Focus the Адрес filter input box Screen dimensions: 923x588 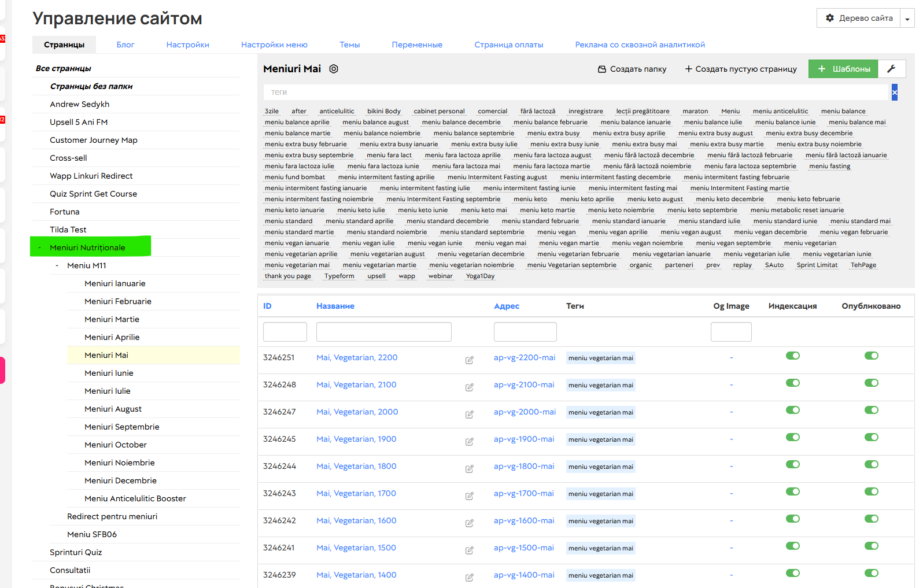pos(525,332)
